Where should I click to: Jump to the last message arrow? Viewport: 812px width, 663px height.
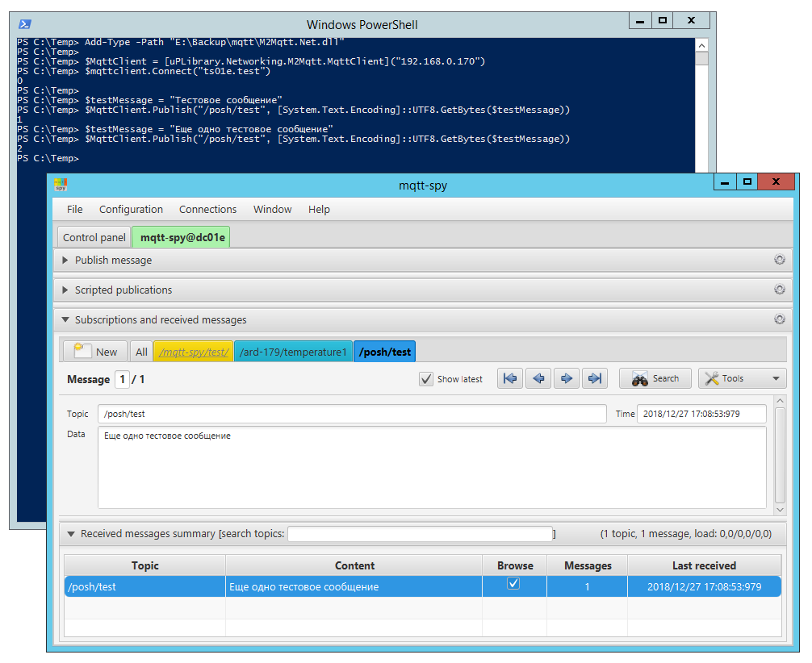point(595,378)
